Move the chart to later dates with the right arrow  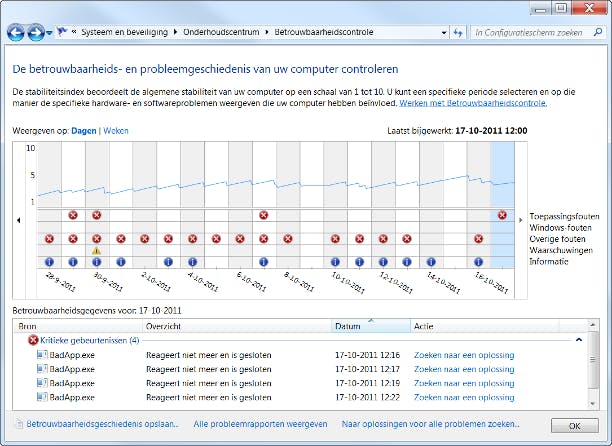point(520,220)
